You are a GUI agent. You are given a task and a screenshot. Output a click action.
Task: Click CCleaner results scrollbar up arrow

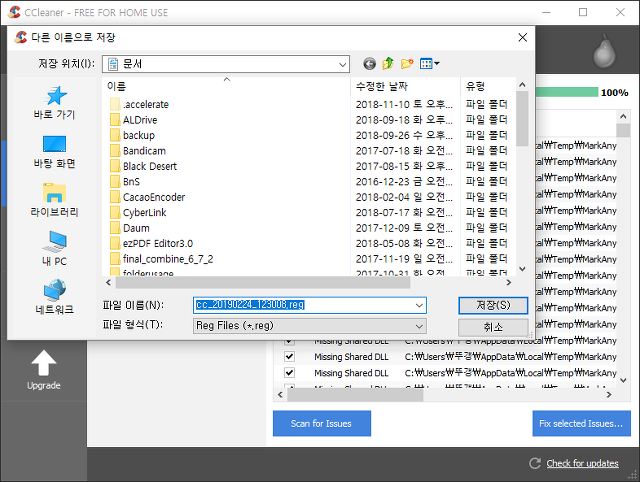[x=623, y=117]
